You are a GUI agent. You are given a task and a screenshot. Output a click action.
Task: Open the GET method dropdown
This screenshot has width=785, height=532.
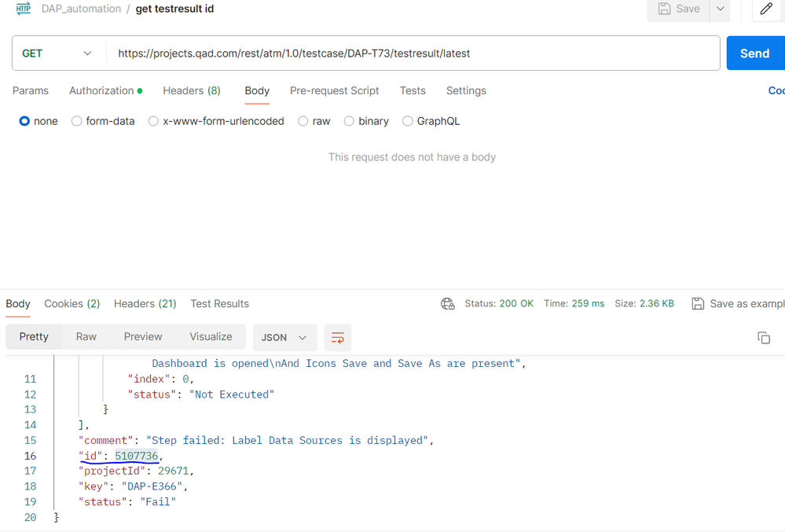pyautogui.click(x=57, y=53)
